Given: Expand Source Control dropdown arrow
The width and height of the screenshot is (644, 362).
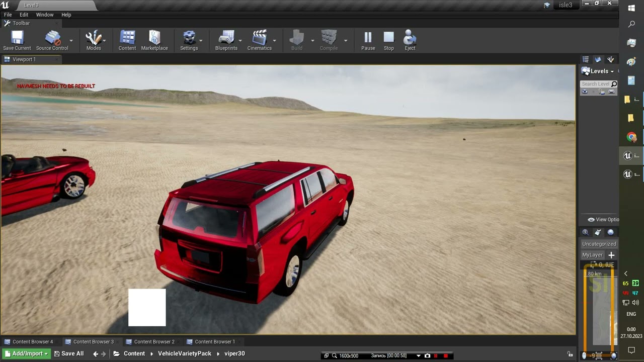Looking at the screenshot, I should 71,40.
